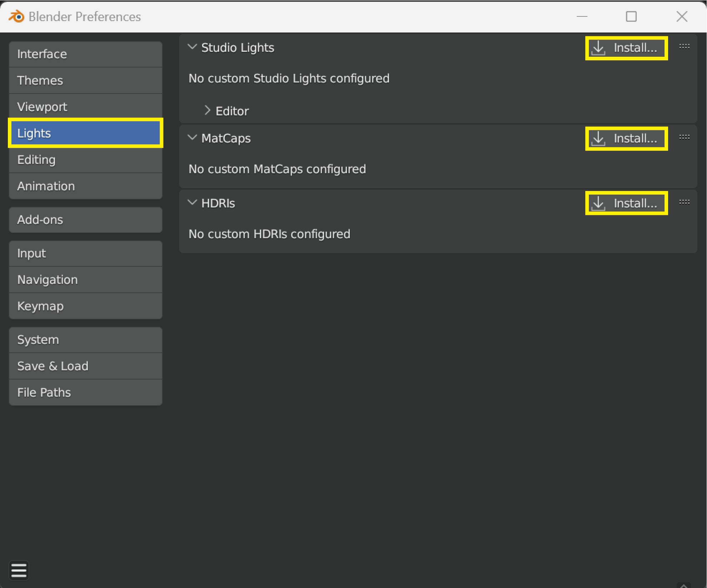Go to Add-ons preferences
The height and width of the screenshot is (588, 707).
85,220
